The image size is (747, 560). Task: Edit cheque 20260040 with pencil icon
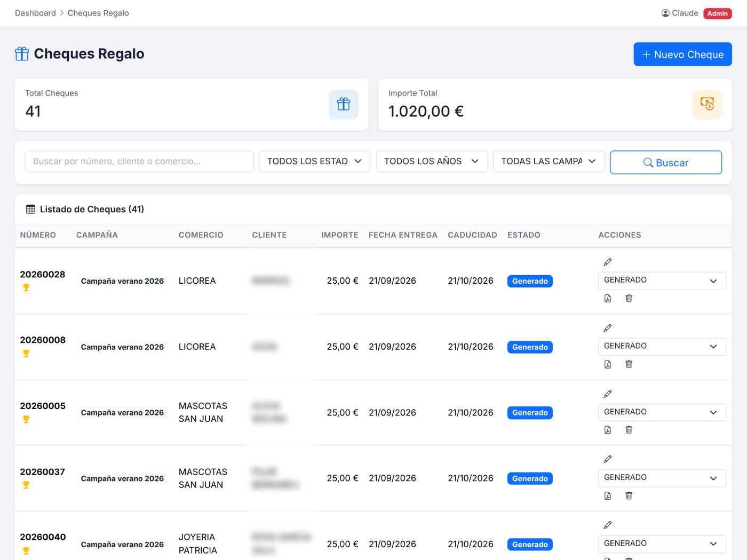607,525
